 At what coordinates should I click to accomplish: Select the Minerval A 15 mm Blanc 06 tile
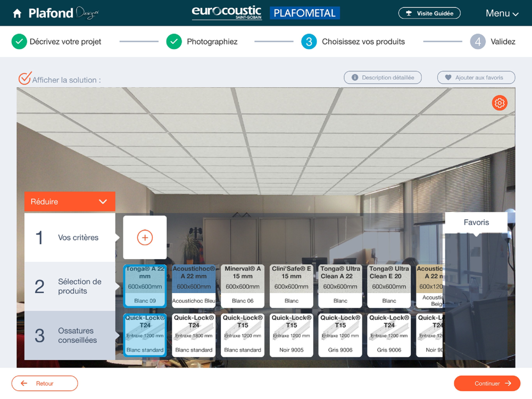click(243, 286)
